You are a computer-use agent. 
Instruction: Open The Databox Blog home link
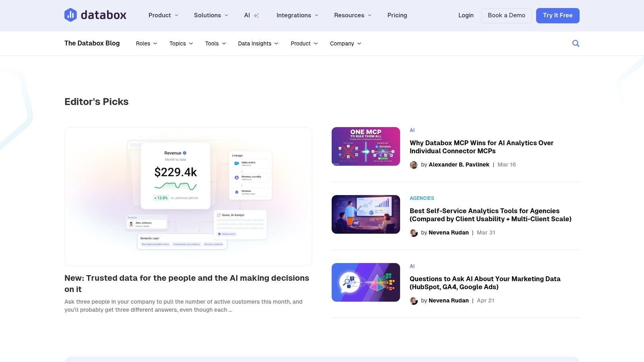[x=92, y=43]
